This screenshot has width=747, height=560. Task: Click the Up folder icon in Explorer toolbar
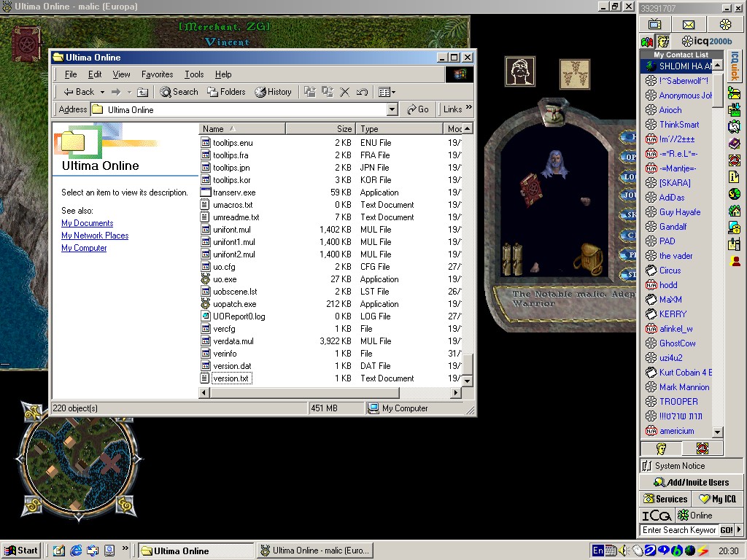143,92
